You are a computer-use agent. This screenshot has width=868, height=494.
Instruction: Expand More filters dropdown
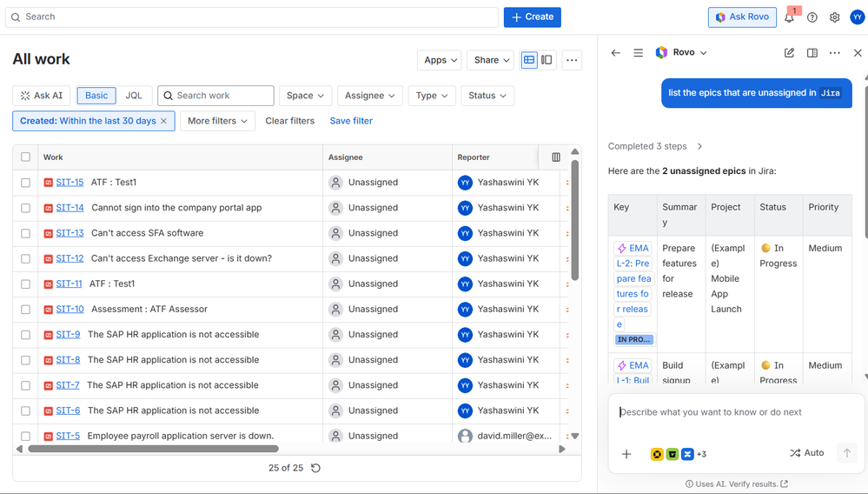[217, 121]
